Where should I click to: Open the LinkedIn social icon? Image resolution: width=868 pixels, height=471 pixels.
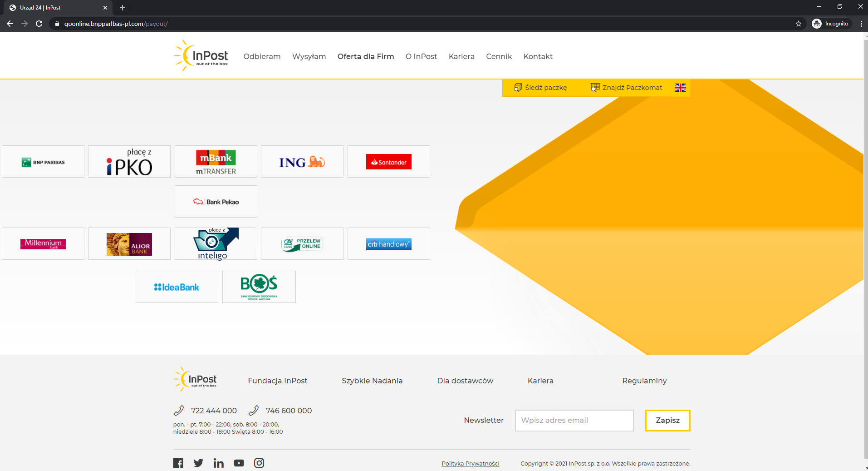coord(218,463)
